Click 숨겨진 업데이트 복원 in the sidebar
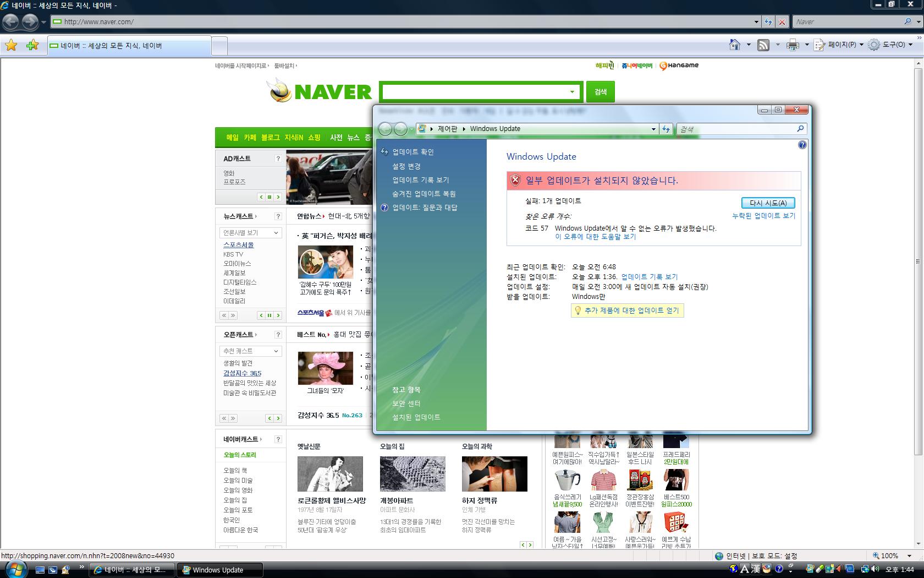Viewport: 924px width, 578px height. (x=424, y=194)
